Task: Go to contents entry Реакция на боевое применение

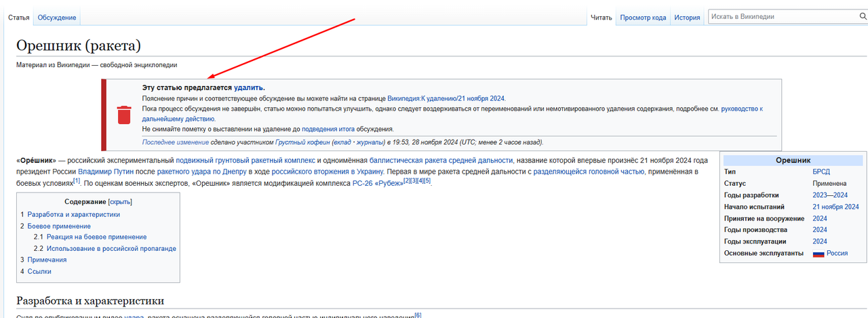Action: click(x=96, y=237)
